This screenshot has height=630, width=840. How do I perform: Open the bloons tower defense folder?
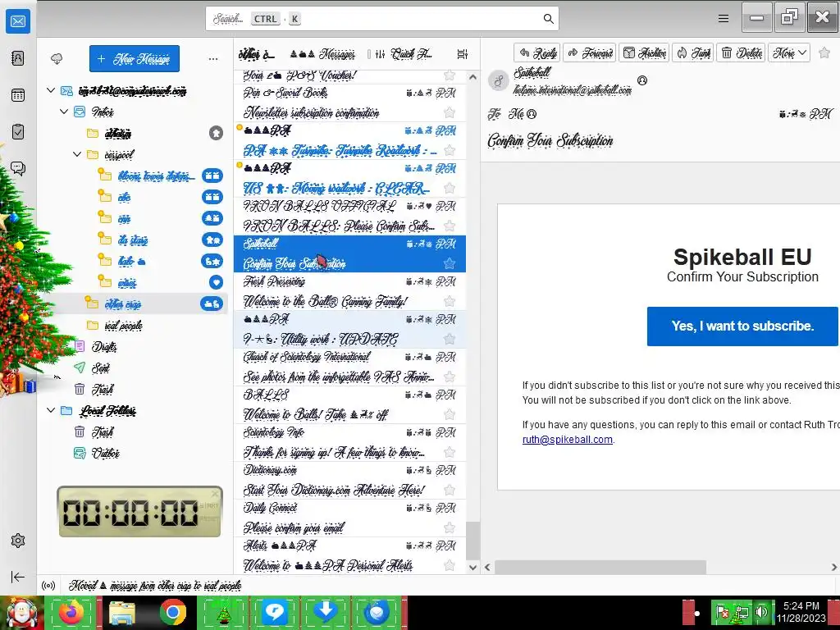point(133,176)
